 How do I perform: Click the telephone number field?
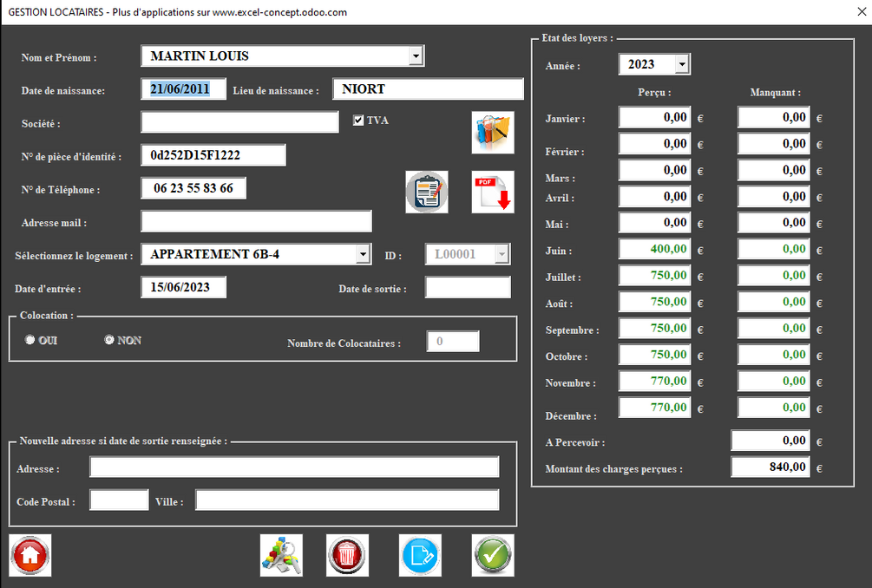pyautogui.click(x=193, y=188)
